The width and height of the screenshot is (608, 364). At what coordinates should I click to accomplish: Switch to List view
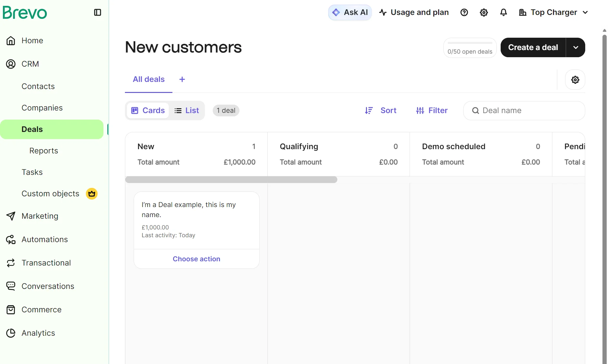187,110
